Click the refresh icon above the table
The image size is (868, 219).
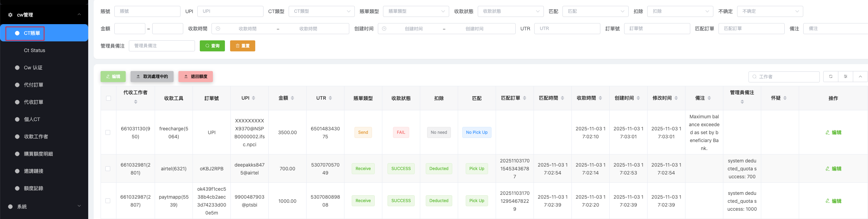[x=830, y=77]
